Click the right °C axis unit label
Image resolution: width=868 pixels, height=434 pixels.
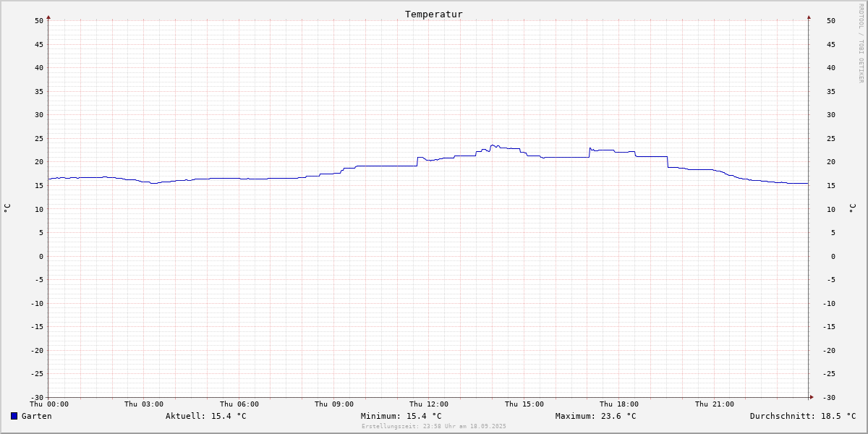click(851, 208)
